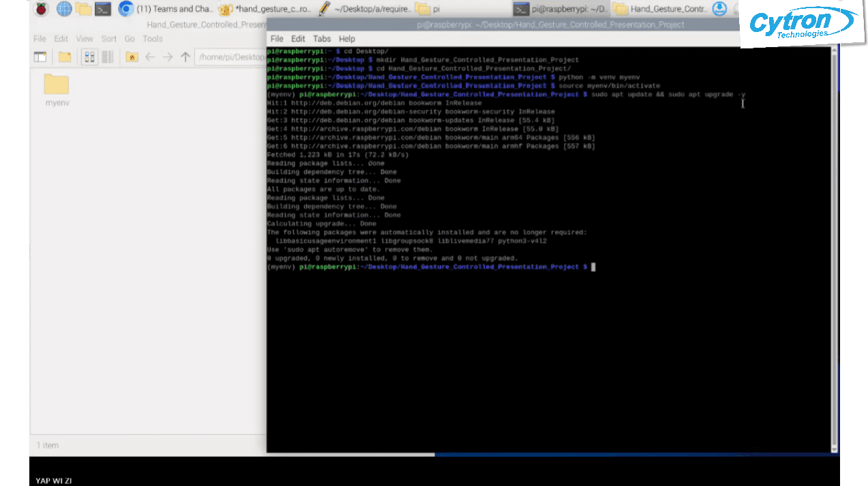Open the Raspberry Pi applications menu

(42, 9)
